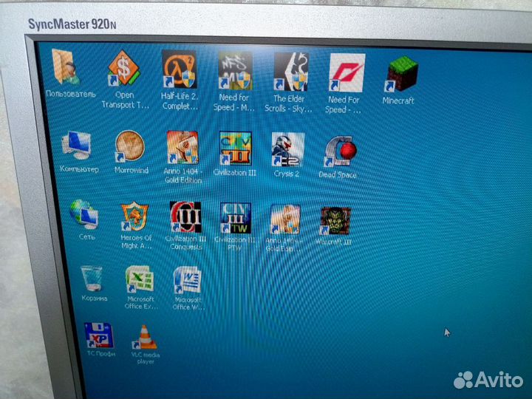Screen dimensions: 532x399
Task: Click the Microsoft Office Word shortcut
Action: pyautogui.click(x=187, y=280)
